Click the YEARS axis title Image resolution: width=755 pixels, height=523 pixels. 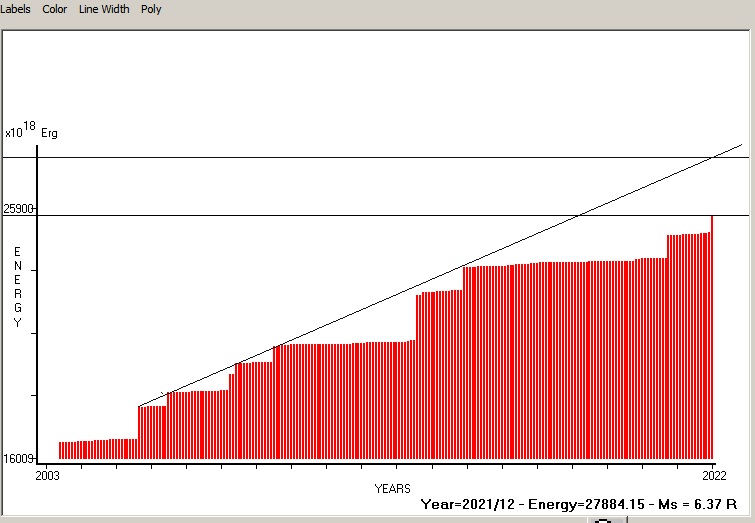pos(392,489)
